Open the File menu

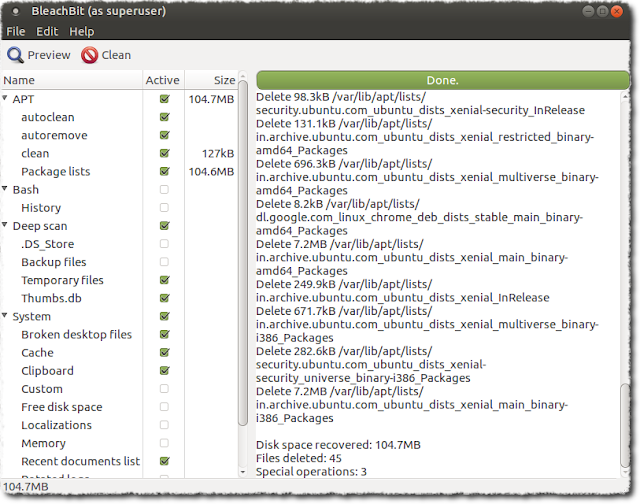pyautogui.click(x=16, y=31)
